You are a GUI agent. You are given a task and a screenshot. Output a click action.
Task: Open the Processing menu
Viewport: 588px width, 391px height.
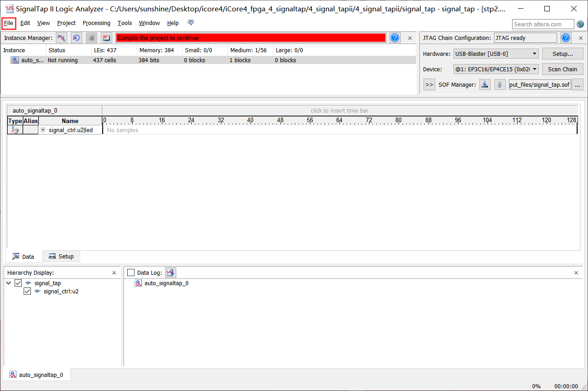[x=96, y=23]
